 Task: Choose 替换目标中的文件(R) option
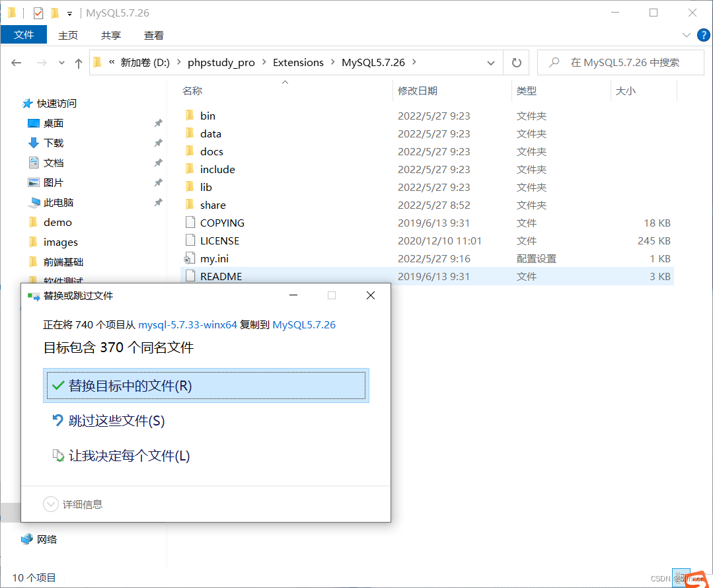[206, 386]
